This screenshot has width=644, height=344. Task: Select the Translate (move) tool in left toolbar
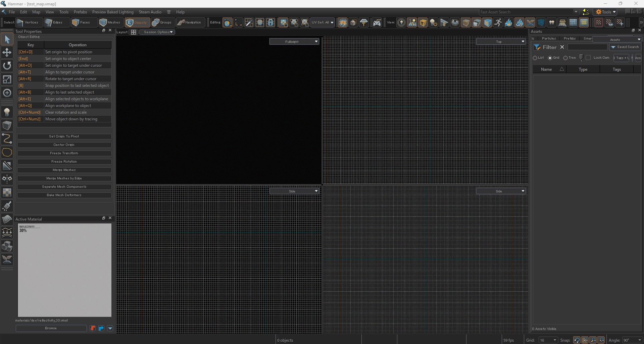7,53
